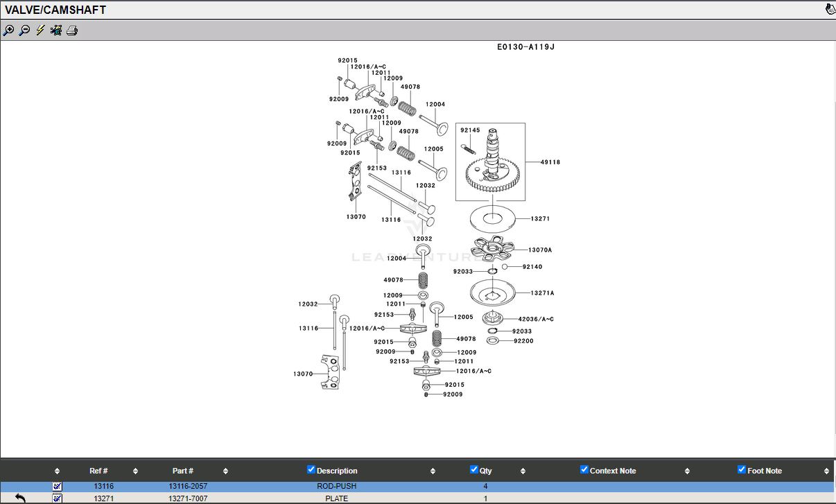
Task: Click the zoom out magnifier icon
Action: 24,31
